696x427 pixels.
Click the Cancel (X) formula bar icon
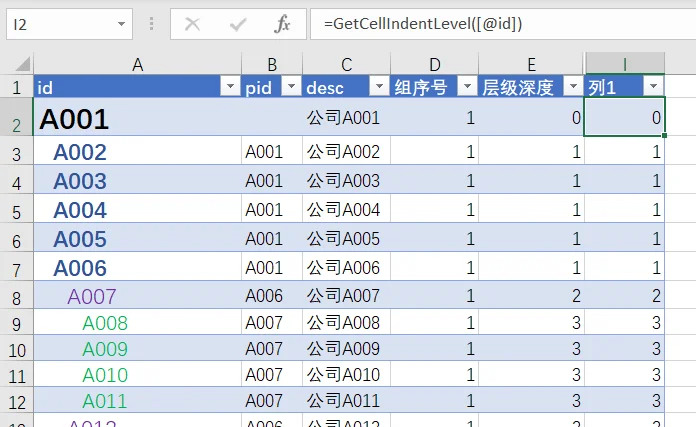click(192, 24)
